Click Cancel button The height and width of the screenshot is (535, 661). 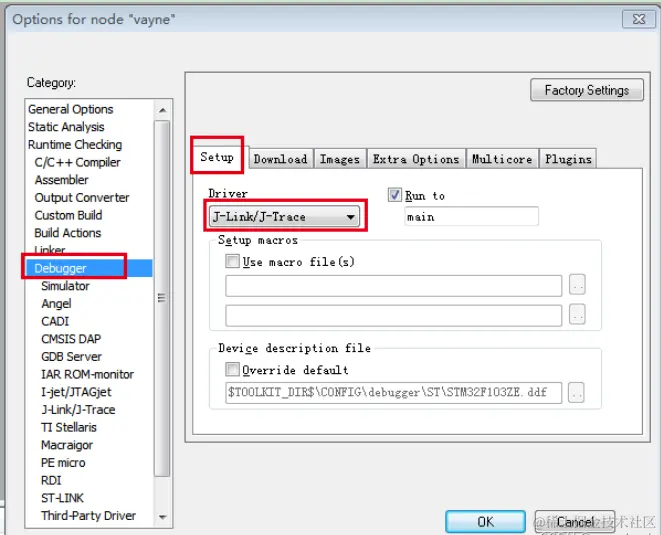(575, 522)
